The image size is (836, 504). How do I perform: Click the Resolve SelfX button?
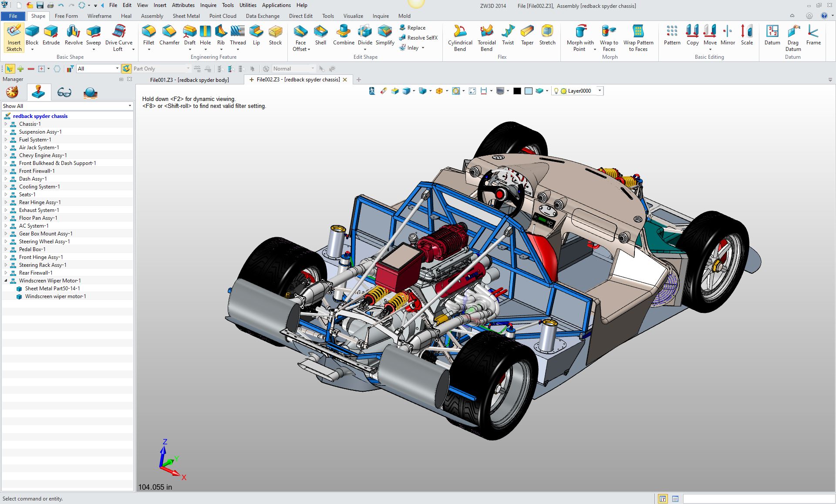tap(418, 37)
